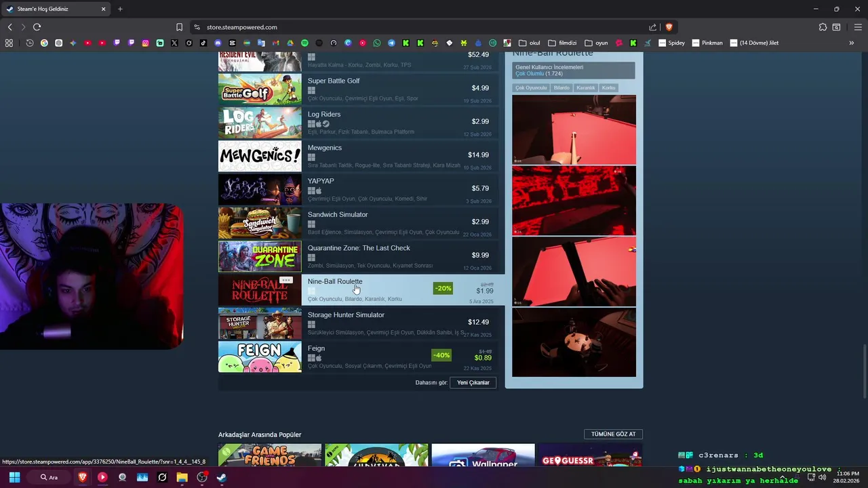The width and height of the screenshot is (868, 488).
Task: Open the Log Riders listing
Action: click(358, 123)
